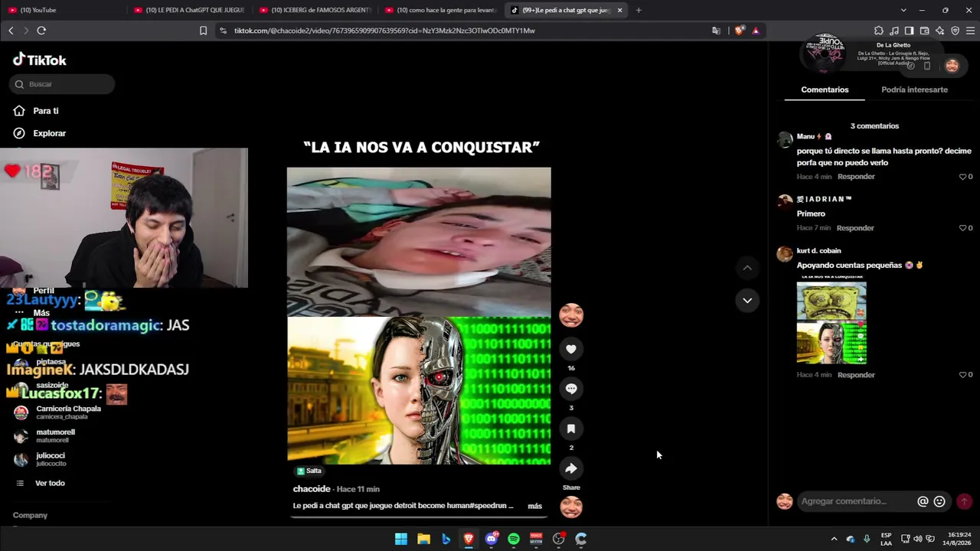This screenshot has width=980, height=551.
Task: Show hidden system tray icons
Action: (x=834, y=539)
